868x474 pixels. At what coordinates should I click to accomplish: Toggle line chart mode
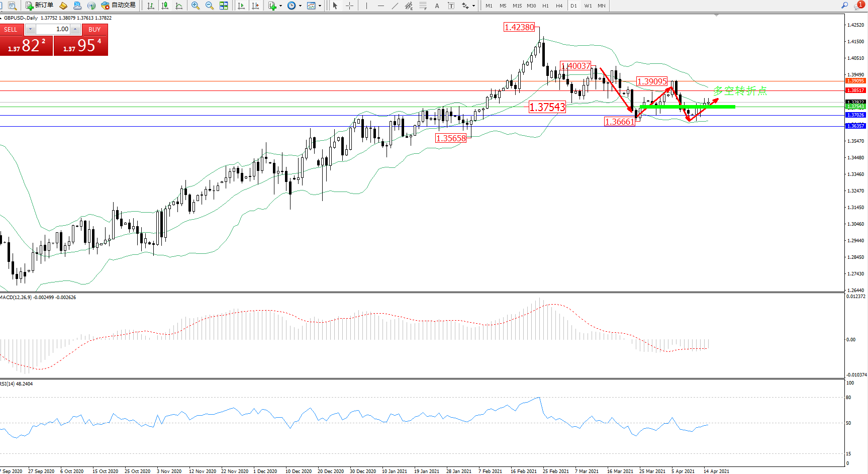179,6
